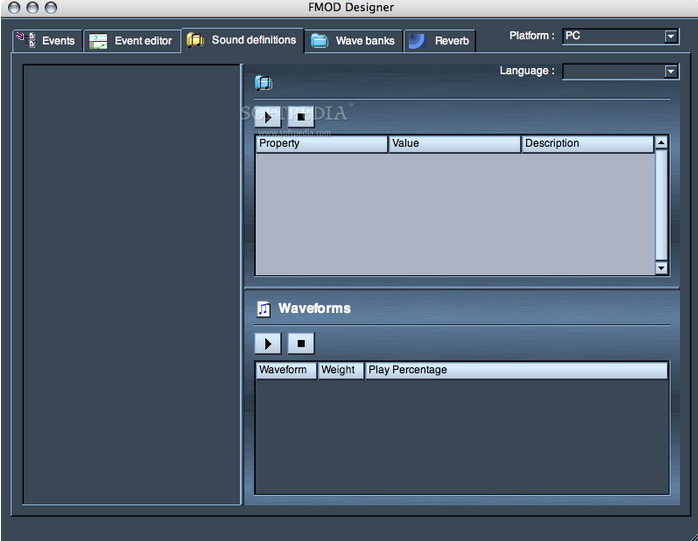
Task: Click the properties table scrollbar track
Action: [x=661, y=205]
